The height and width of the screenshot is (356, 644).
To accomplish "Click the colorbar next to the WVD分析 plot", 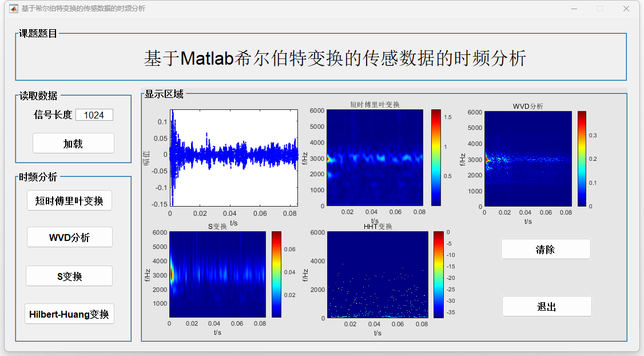I will [582, 159].
